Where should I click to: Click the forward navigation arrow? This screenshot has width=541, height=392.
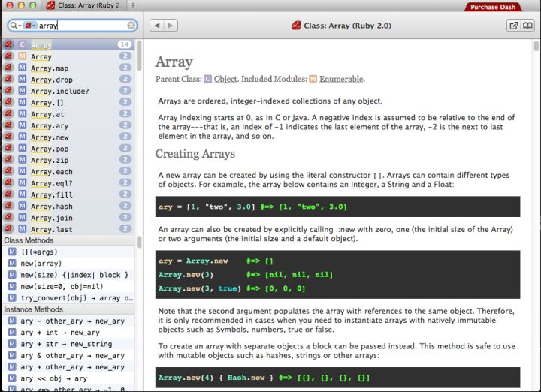(x=171, y=26)
